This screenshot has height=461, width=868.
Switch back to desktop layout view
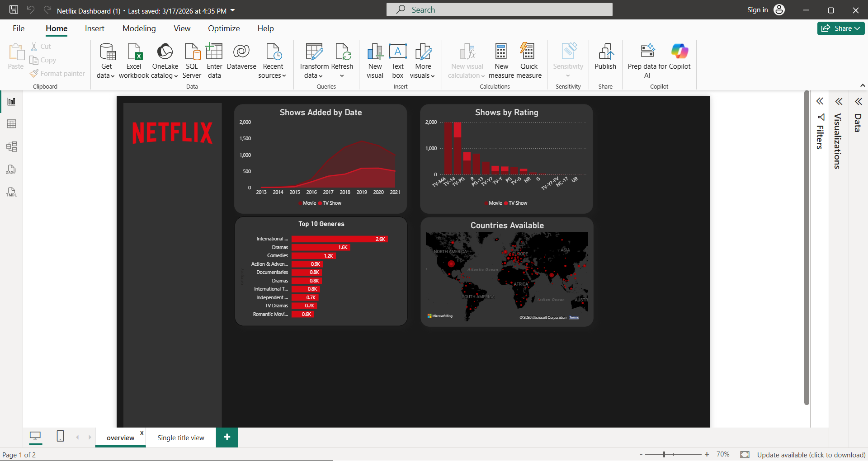(36, 437)
